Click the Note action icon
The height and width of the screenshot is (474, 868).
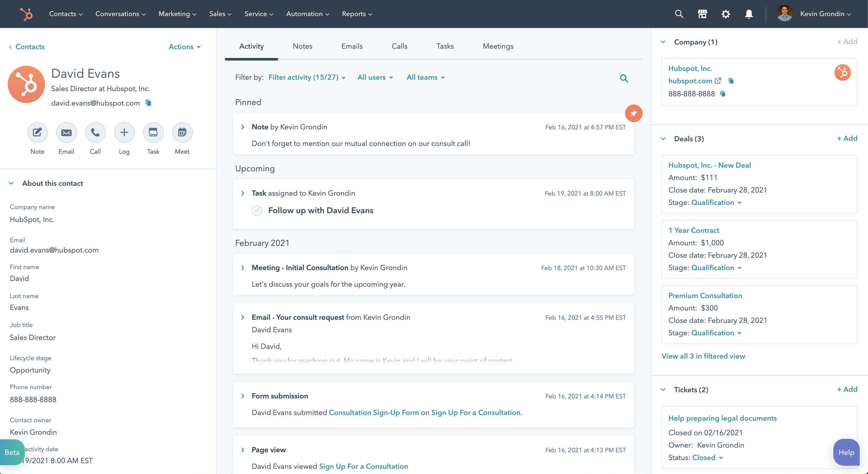37,132
